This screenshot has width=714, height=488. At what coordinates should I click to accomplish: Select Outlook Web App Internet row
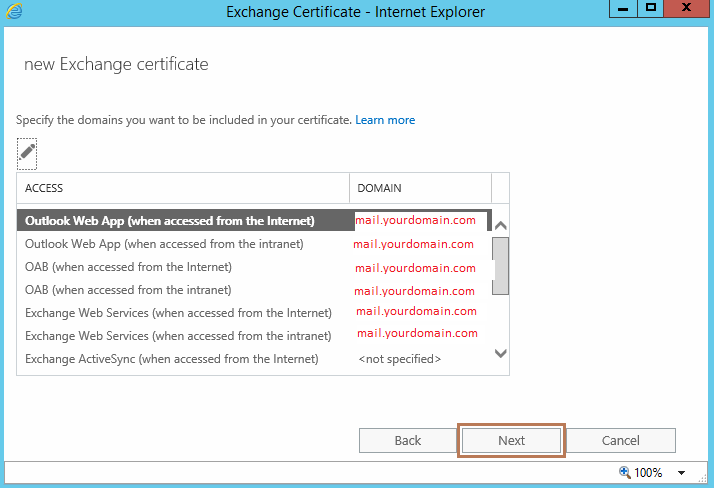(x=254, y=221)
